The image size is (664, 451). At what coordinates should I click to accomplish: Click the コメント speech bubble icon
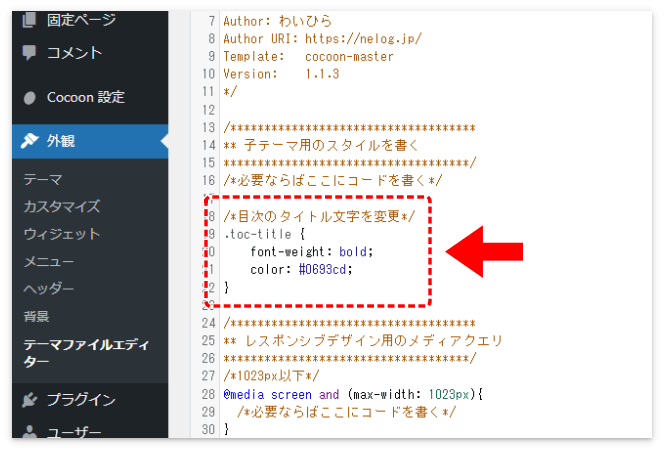[29, 53]
